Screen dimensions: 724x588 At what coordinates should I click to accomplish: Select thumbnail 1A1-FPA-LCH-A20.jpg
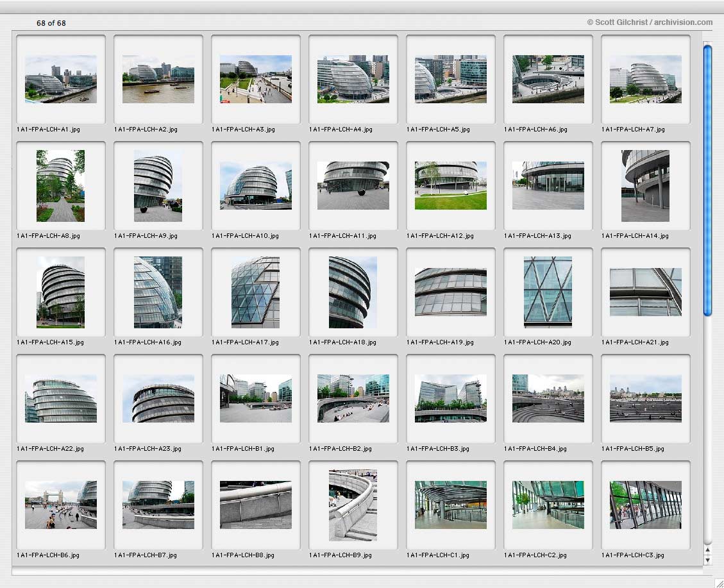click(x=548, y=292)
